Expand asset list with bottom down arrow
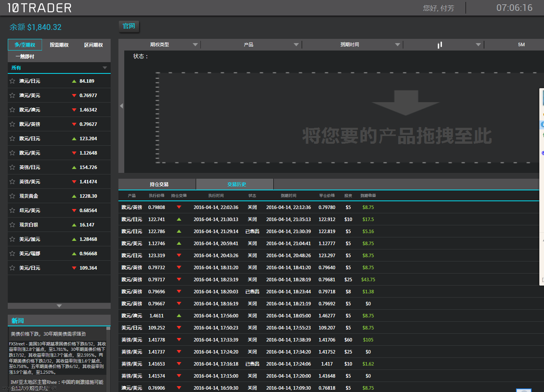The height and width of the screenshot is (392, 544). tap(59, 306)
